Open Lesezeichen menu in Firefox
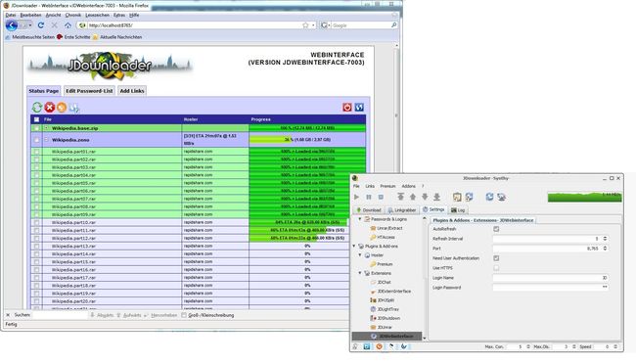Image resolution: width=636 pixels, height=364 pixels. 98,15
